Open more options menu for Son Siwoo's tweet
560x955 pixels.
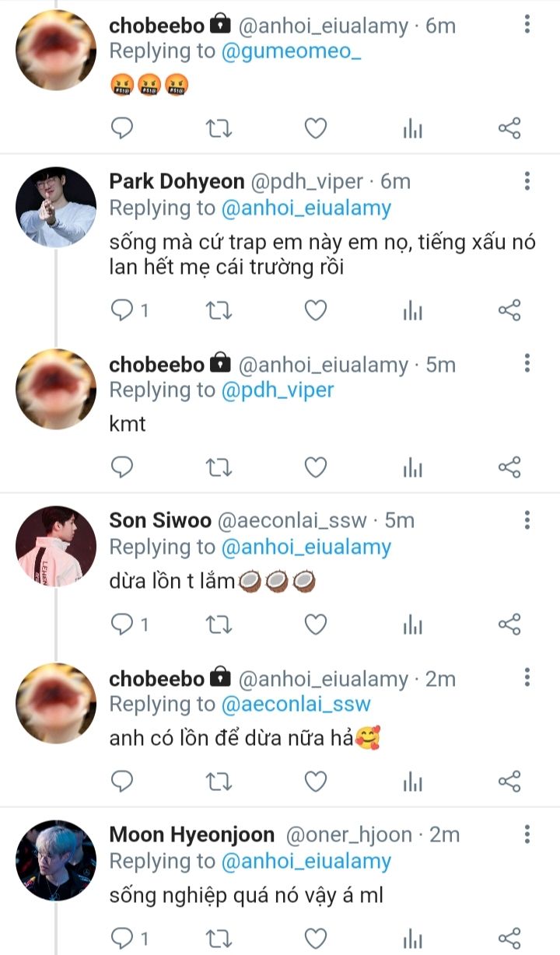click(x=527, y=520)
